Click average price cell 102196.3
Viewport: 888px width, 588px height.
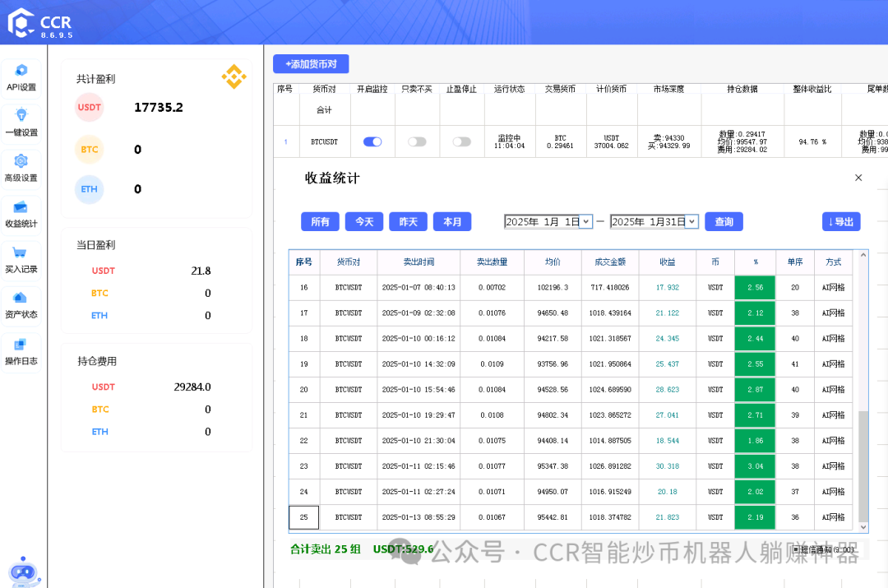[553, 288]
